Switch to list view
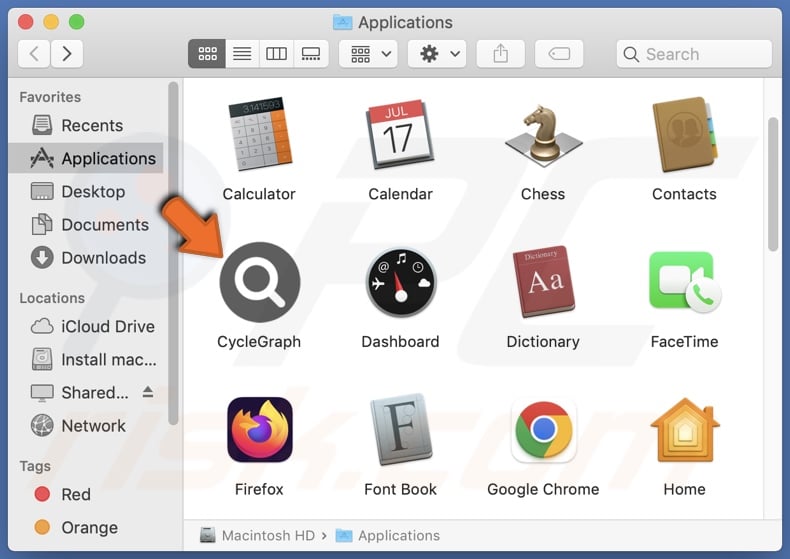Viewport: 790px width, 559px height. pos(242,53)
